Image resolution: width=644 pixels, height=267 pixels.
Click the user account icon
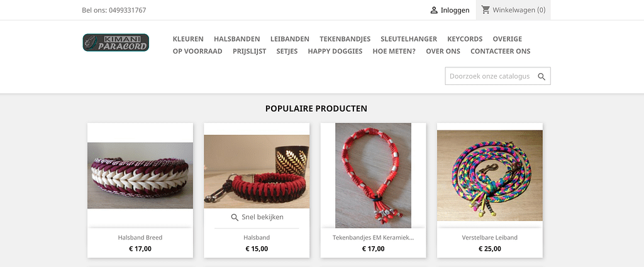click(x=434, y=10)
